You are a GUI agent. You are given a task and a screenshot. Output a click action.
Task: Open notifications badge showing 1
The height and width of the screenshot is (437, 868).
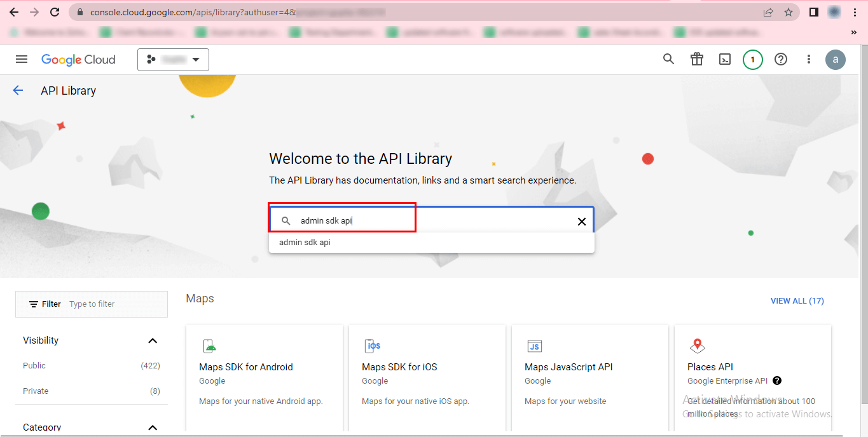pos(753,60)
